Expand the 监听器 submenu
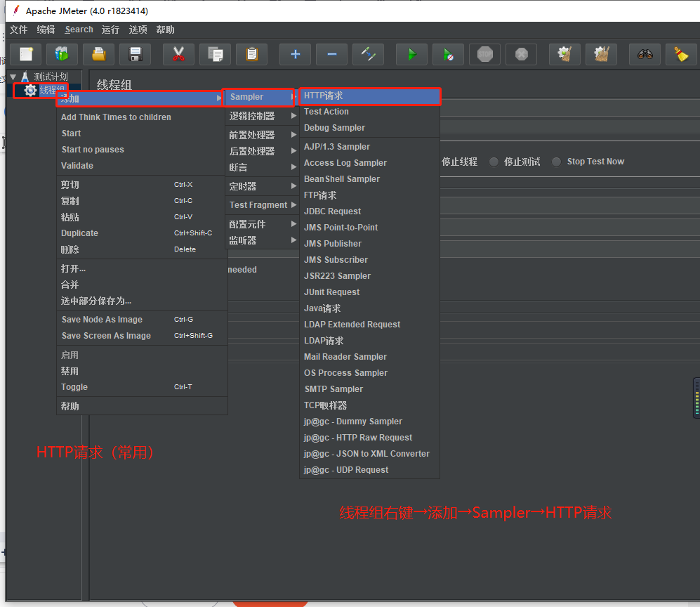The width and height of the screenshot is (700, 607). click(x=263, y=240)
